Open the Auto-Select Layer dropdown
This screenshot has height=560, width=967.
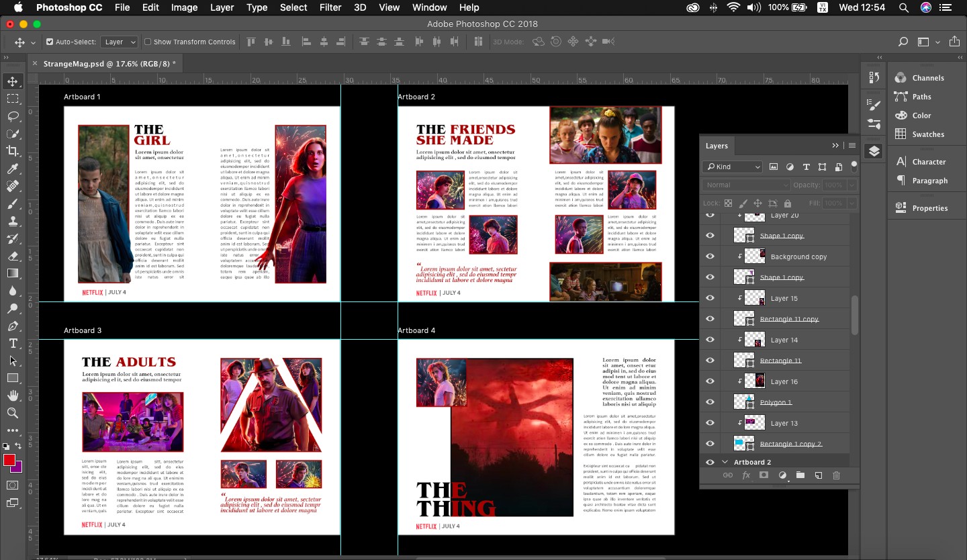coord(120,42)
